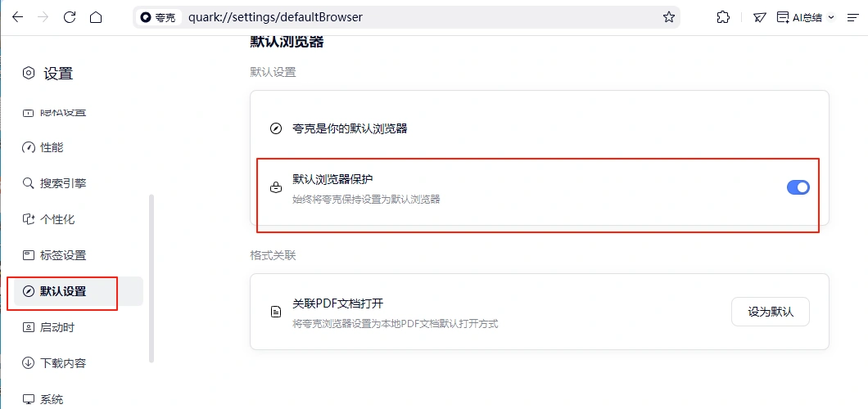The height and width of the screenshot is (409, 868).
Task: Open 下载内容 settings
Action: (x=62, y=363)
